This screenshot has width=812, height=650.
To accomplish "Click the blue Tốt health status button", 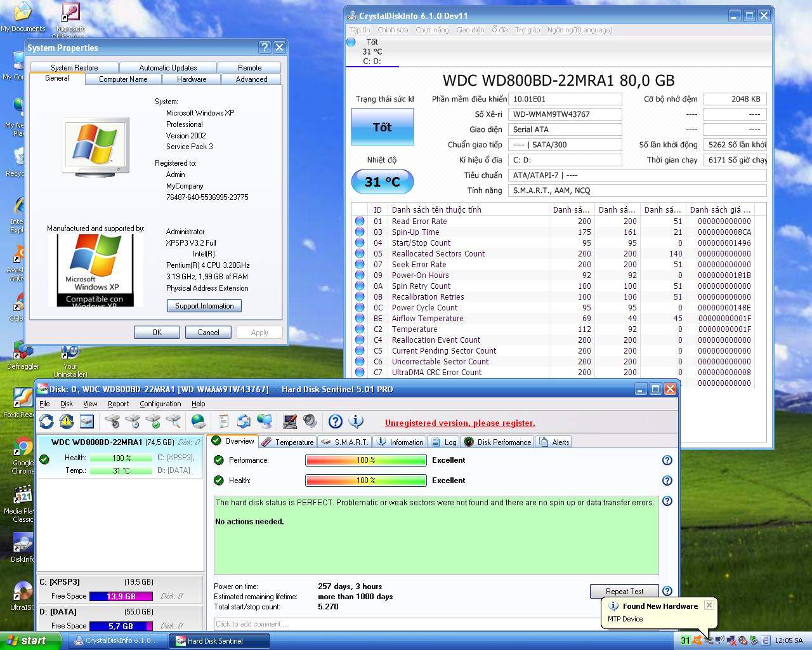I will pyautogui.click(x=383, y=127).
